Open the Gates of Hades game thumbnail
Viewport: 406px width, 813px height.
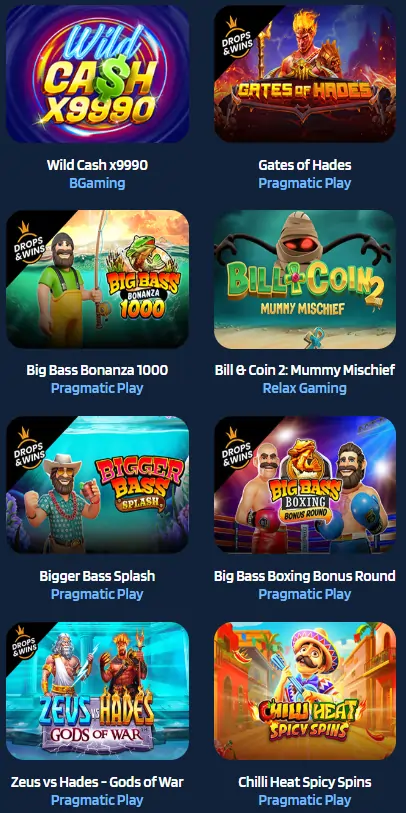coord(305,74)
